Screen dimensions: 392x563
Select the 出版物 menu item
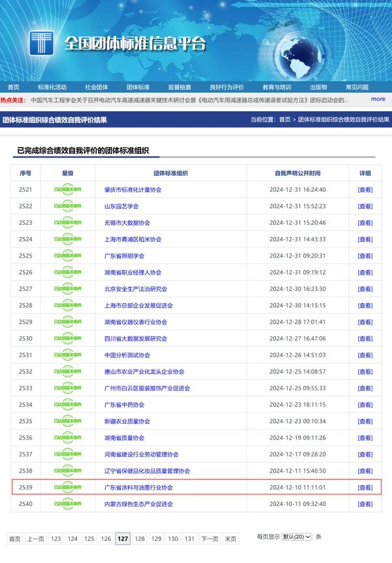click(318, 87)
